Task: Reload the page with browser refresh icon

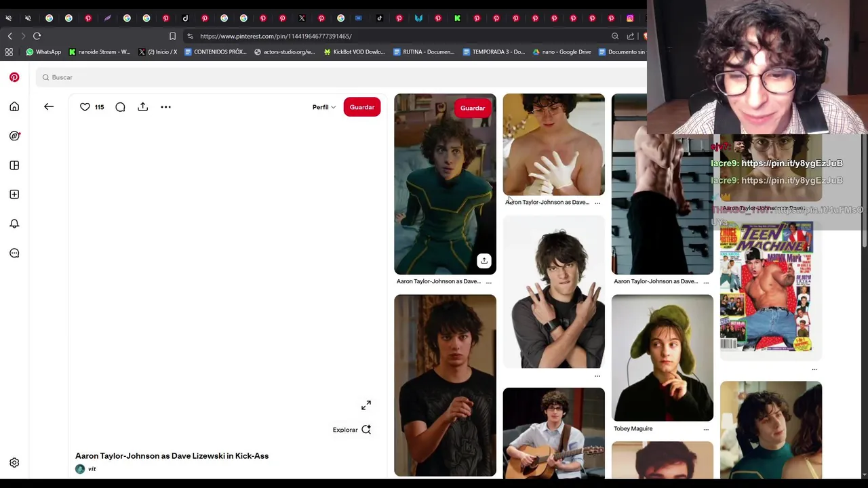Action: (37, 36)
